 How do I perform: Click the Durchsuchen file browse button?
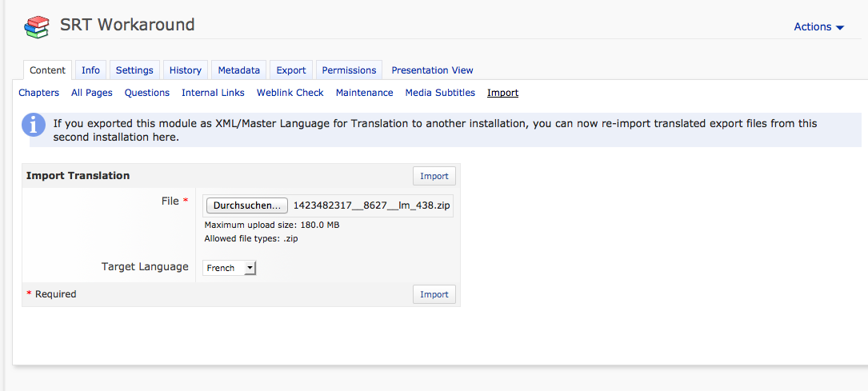click(x=246, y=205)
